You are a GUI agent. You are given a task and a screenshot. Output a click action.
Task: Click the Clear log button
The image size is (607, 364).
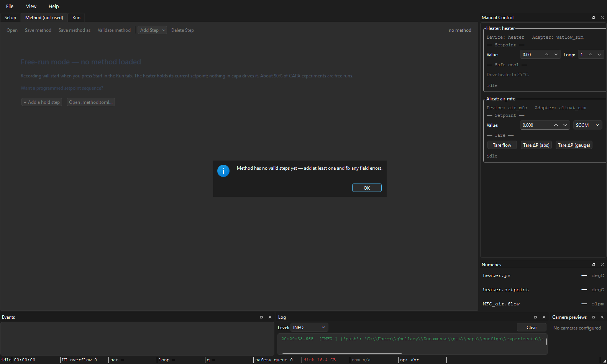[532, 328]
